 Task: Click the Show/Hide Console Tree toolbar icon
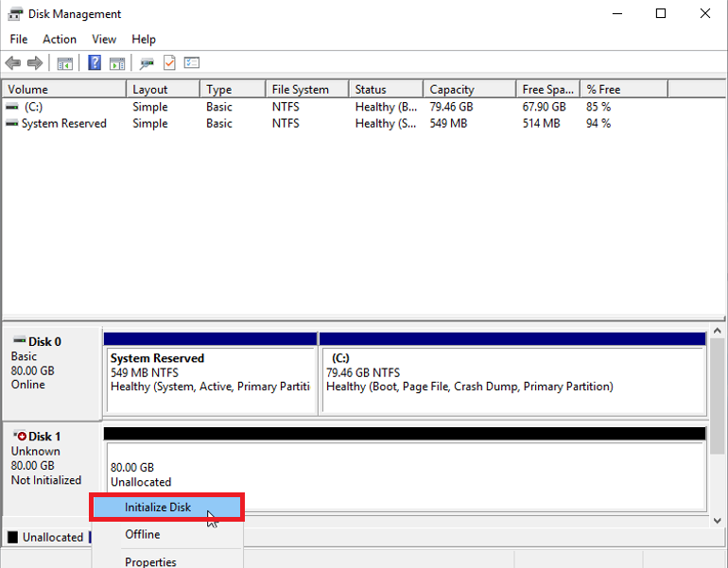65,63
